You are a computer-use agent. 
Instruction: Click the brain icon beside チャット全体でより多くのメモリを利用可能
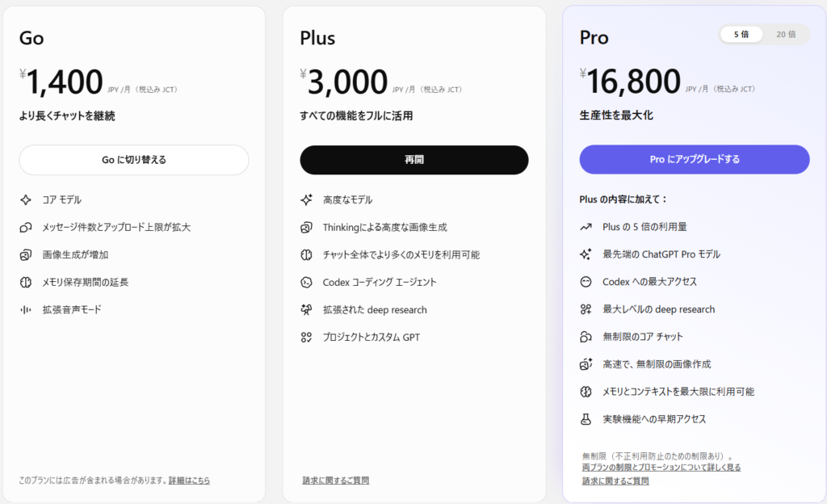[306, 254]
